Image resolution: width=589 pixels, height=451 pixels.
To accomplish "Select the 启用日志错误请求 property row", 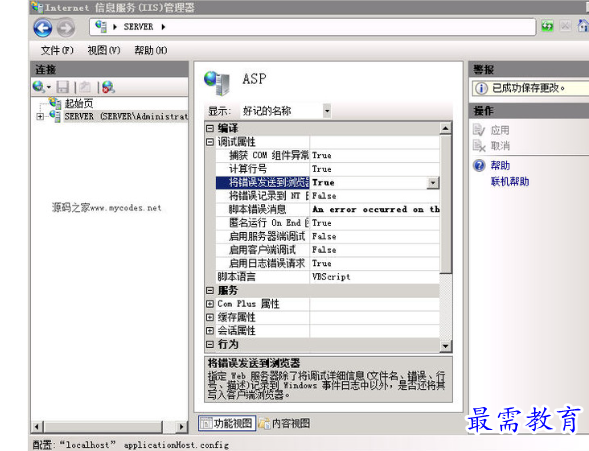I will pos(327,264).
